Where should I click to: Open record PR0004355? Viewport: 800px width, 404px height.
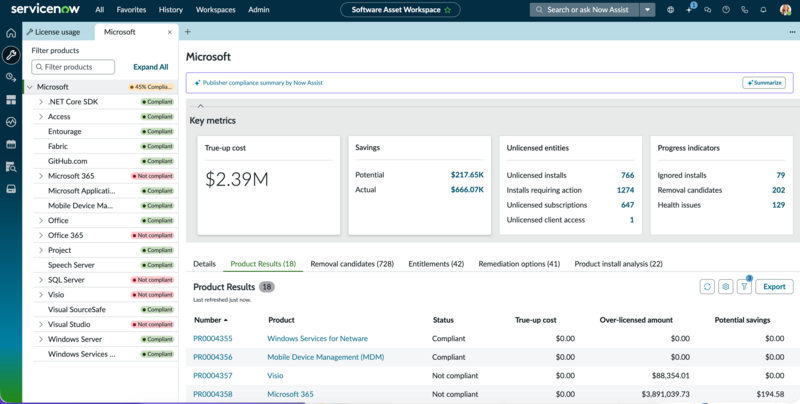[x=213, y=338]
